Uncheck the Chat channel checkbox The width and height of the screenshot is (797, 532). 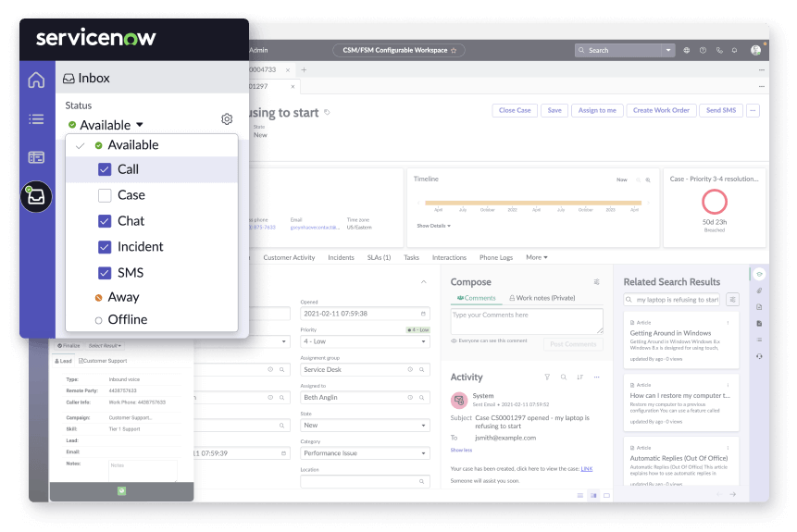[x=105, y=221]
